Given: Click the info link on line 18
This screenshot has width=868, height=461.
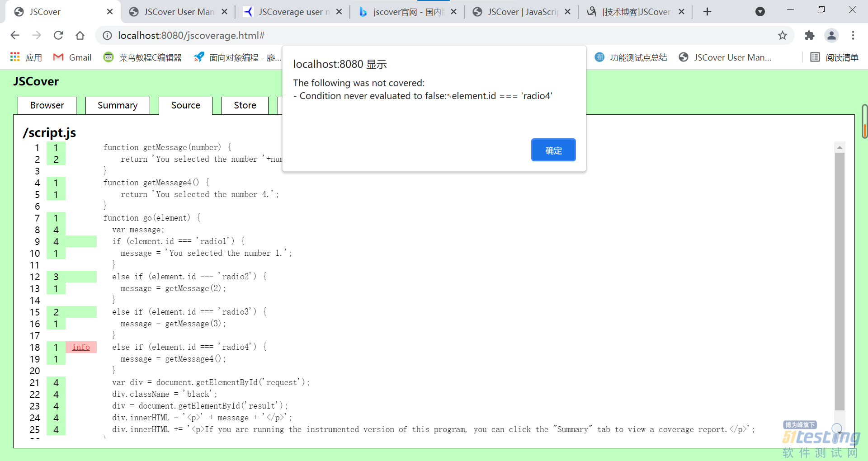Looking at the screenshot, I should click(x=81, y=347).
